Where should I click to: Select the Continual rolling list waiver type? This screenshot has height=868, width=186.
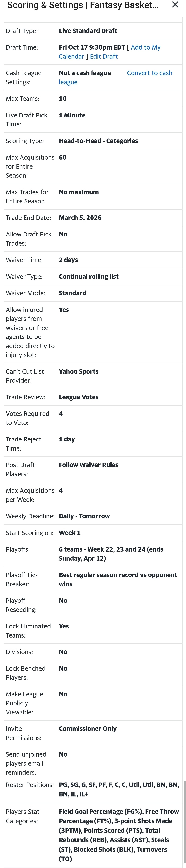[88, 277]
